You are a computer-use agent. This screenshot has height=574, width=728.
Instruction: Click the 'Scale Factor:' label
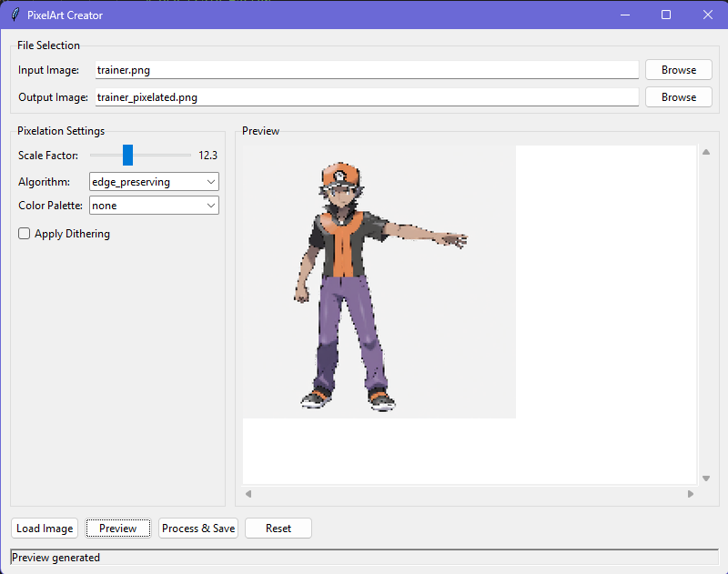pos(48,156)
